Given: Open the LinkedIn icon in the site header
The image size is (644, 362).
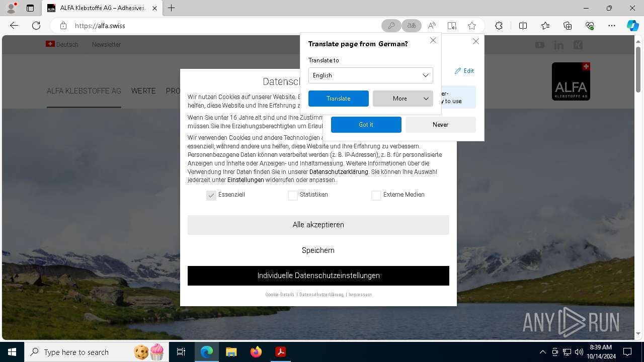Looking at the screenshot, I should (559, 45).
